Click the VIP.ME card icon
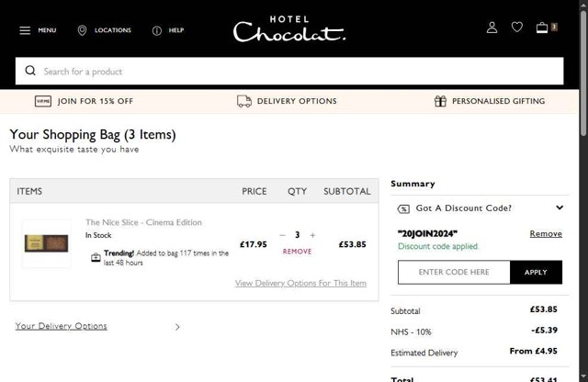588x382 pixels. (x=43, y=101)
